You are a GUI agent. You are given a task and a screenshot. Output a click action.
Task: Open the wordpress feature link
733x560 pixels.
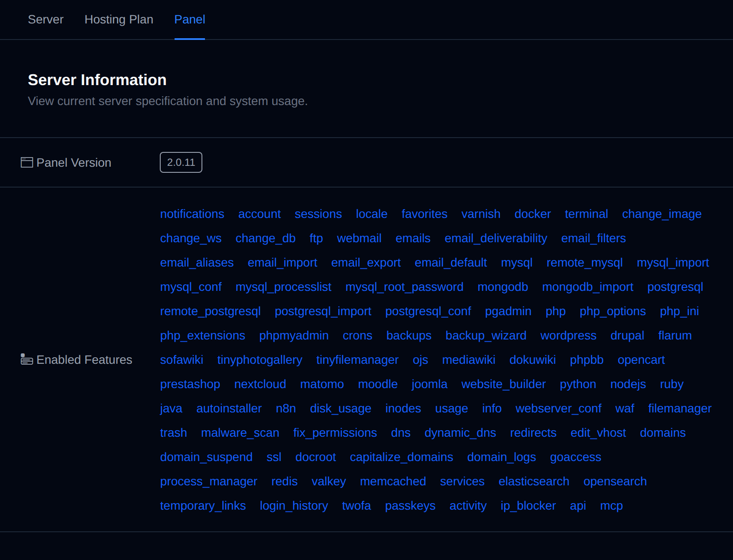pyautogui.click(x=568, y=336)
